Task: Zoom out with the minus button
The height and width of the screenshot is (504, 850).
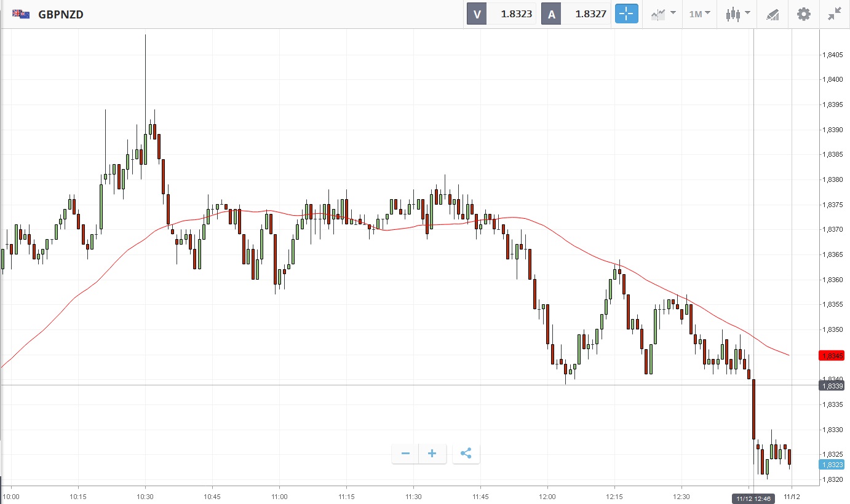Action: [x=405, y=454]
